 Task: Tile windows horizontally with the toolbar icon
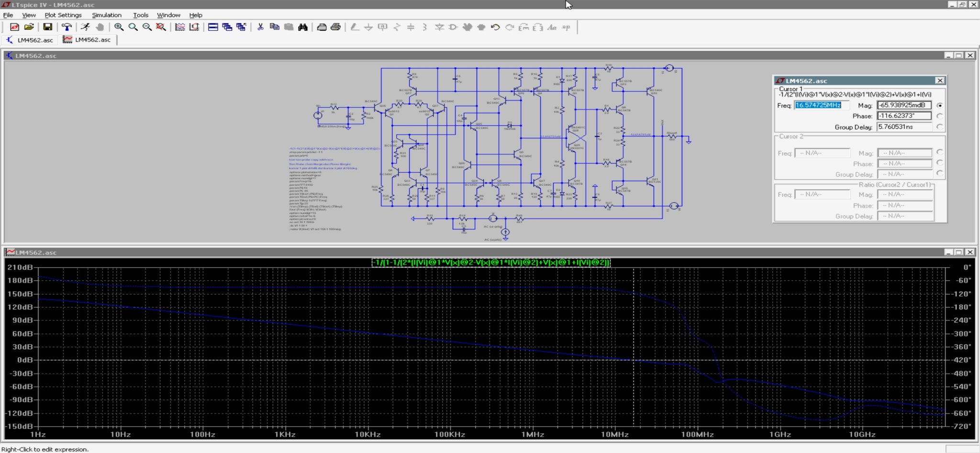pos(213,27)
